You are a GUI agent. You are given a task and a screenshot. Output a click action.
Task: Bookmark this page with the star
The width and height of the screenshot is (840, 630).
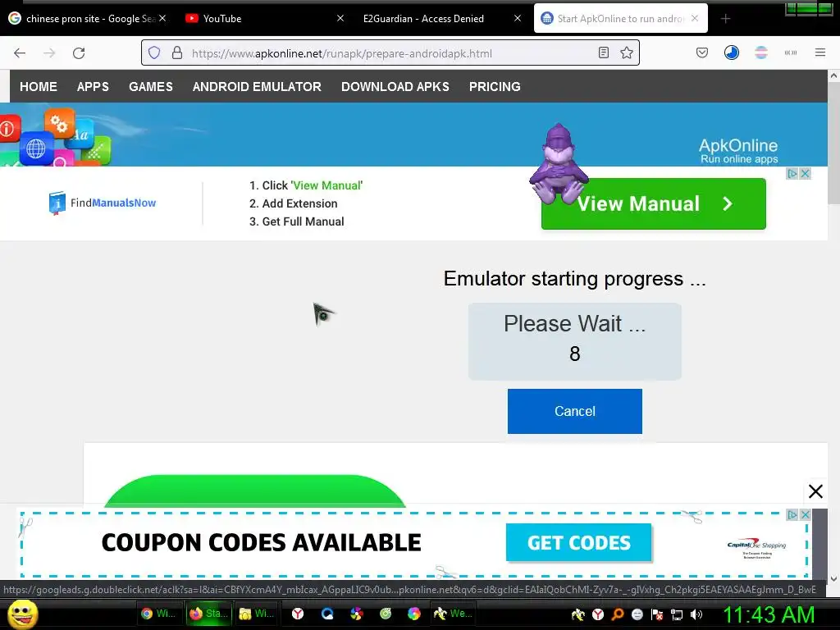pyautogui.click(x=626, y=53)
